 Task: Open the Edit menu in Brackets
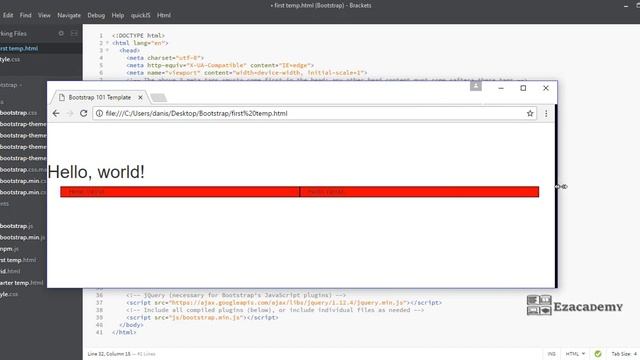point(8,15)
